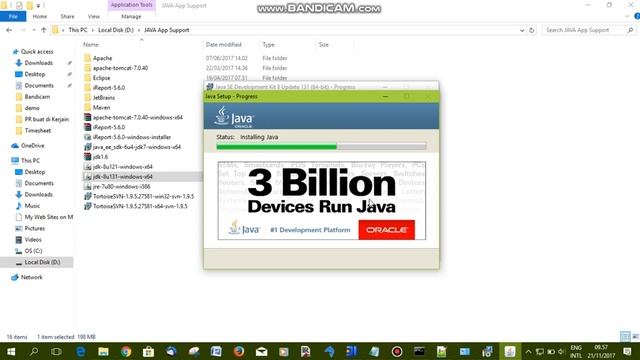Viewport: 640px width, 360px height.
Task: Switch to large icons view button
Action: pyautogui.click(x=635, y=337)
